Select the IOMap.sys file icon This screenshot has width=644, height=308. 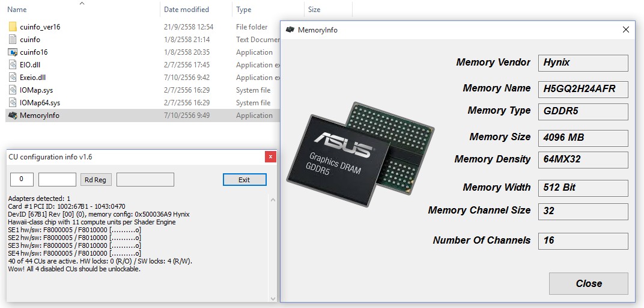pyautogui.click(x=13, y=90)
